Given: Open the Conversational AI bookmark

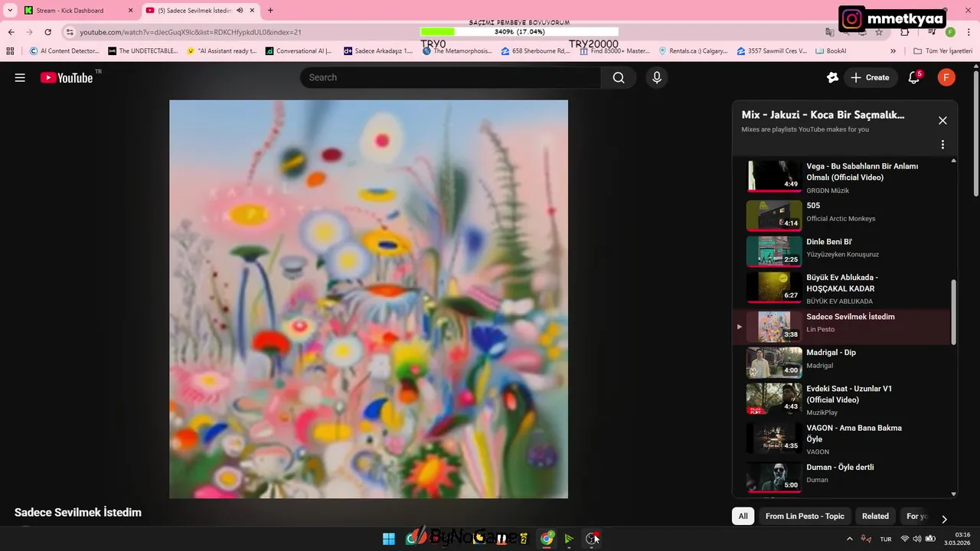Looking at the screenshot, I should click(299, 51).
